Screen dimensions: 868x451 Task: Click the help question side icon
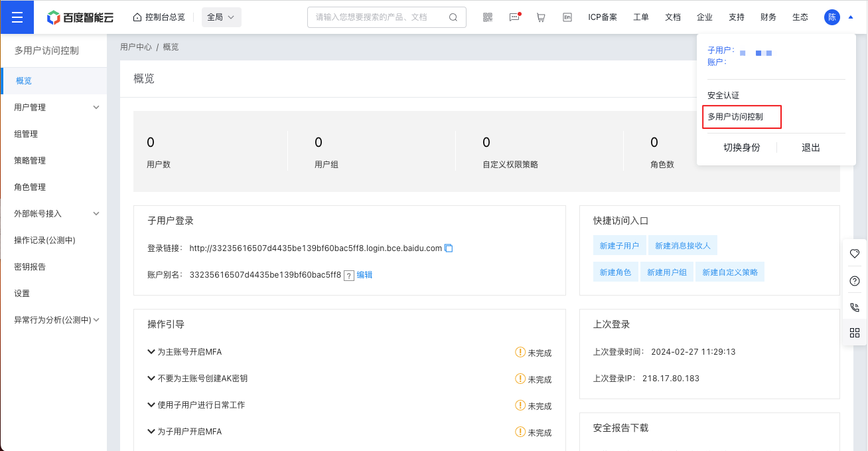click(x=855, y=281)
